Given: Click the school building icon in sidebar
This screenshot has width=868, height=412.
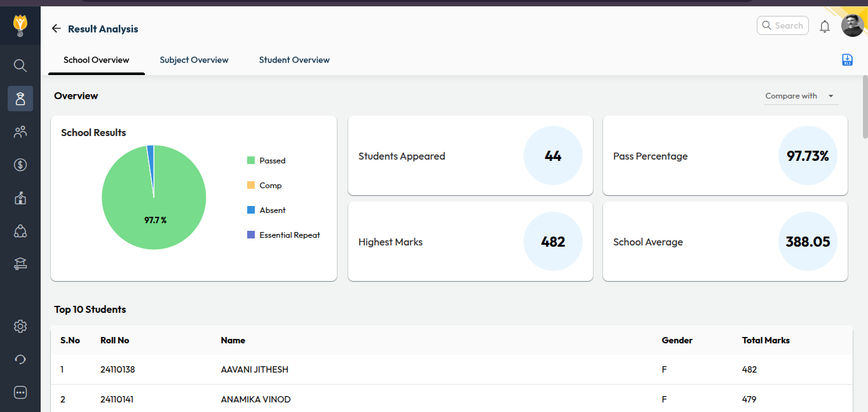Looking at the screenshot, I should click(x=20, y=198).
